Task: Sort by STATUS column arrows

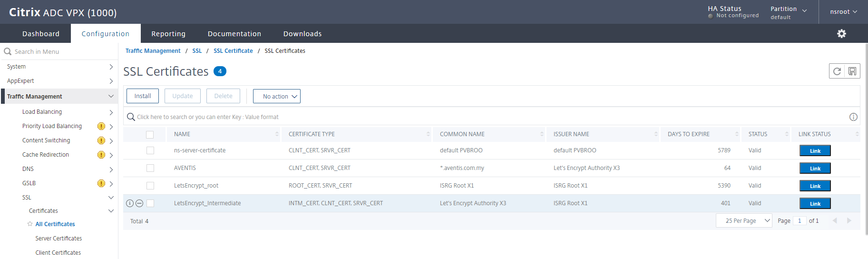Action: click(x=787, y=134)
